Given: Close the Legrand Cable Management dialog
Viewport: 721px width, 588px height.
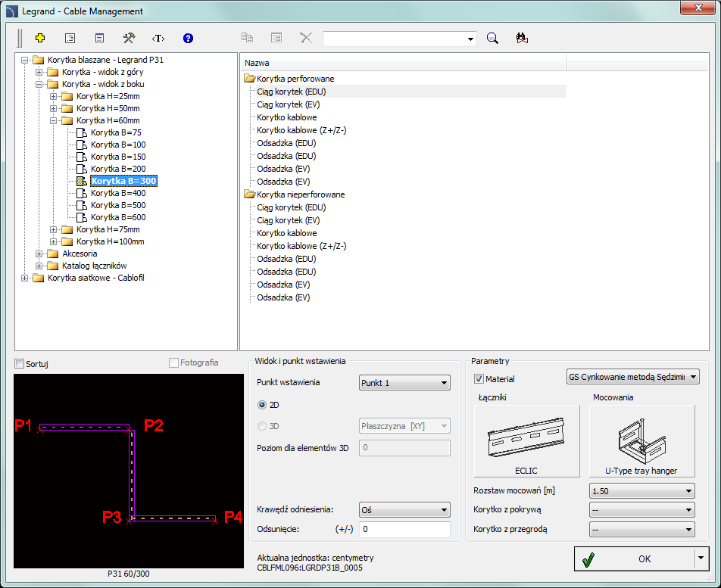Looking at the screenshot, I should point(698,8).
